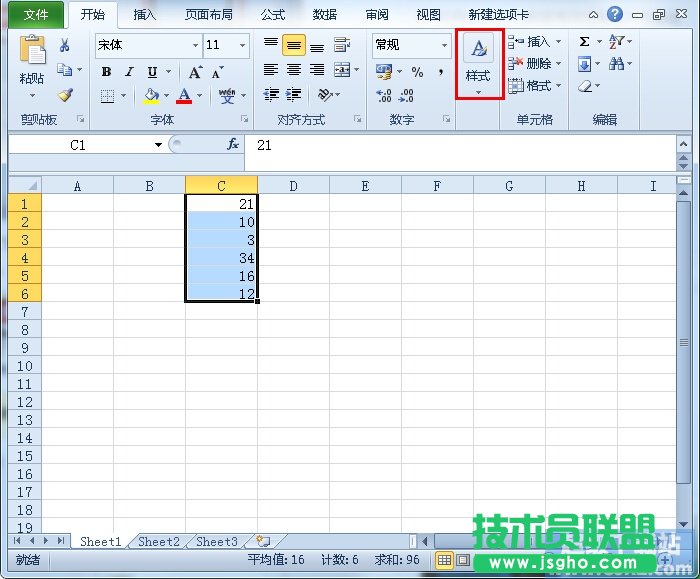The height and width of the screenshot is (579, 700).
Task: Click the Clear eraser icon
Action: [585, 86]
